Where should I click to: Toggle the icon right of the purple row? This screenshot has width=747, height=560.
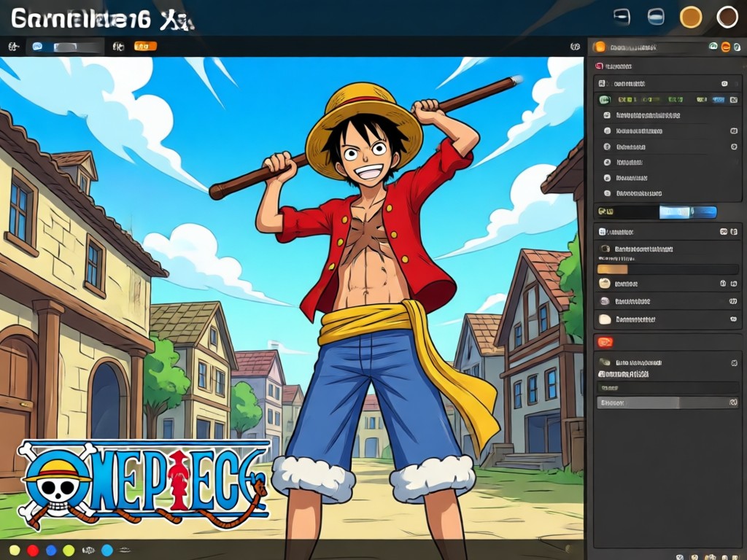(x=733, y=301)
